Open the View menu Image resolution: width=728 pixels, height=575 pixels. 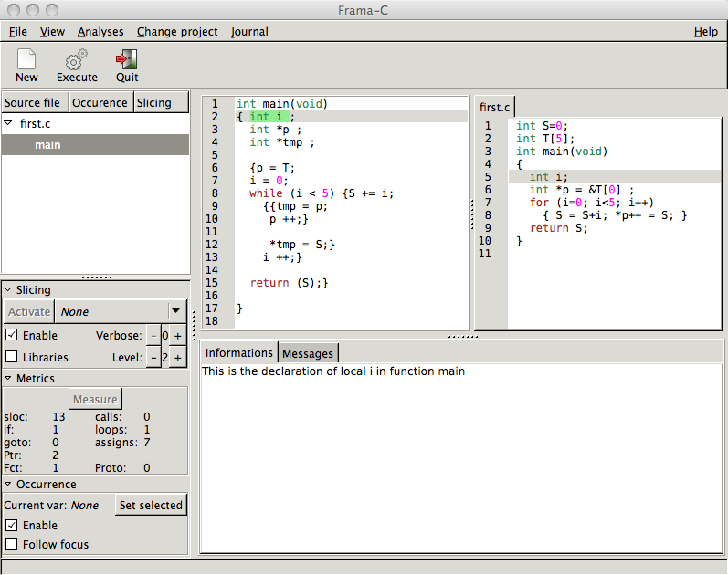52,32
